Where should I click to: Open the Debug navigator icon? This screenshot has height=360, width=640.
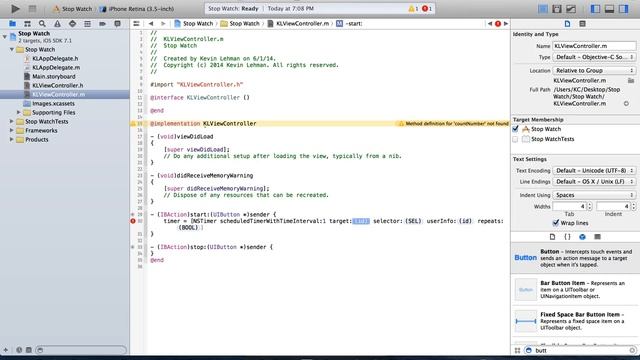coord(87,24)
